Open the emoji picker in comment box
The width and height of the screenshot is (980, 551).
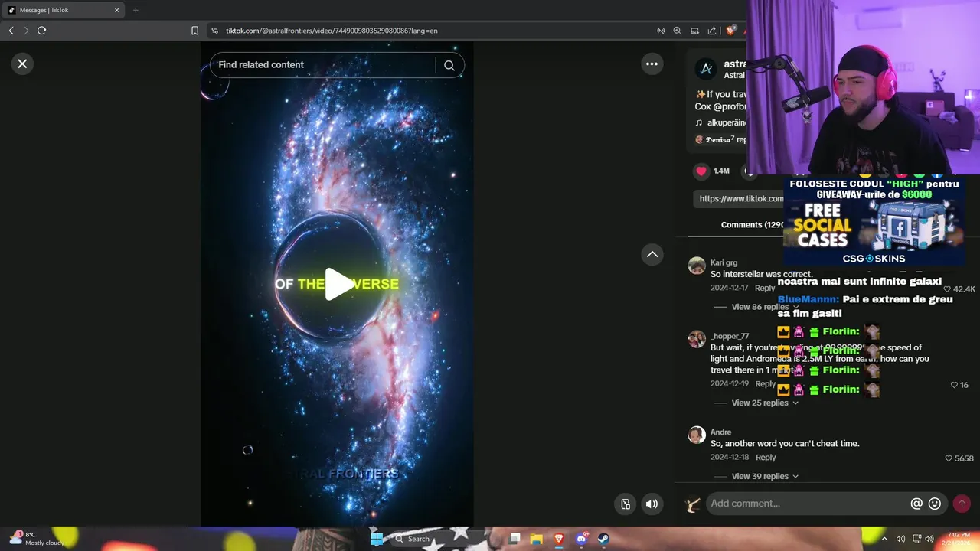[x=935, y=504]
